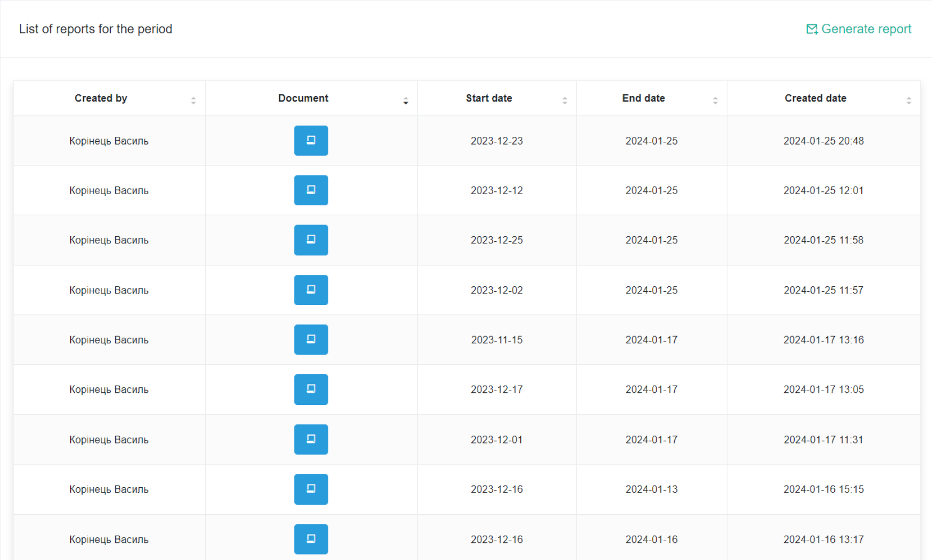Open document for report starting 2023-12-01
The width and height of the screenshot is (932, 560).
tap(311, 440)
